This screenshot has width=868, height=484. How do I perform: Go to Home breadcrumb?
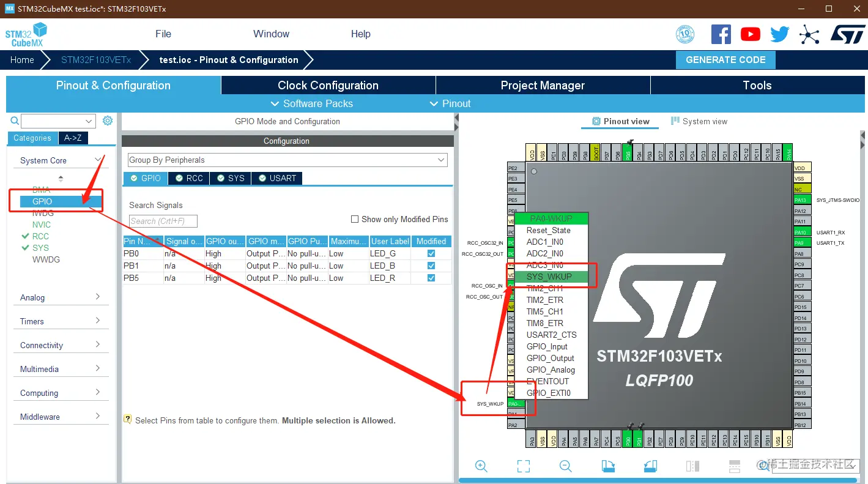pyautogui.click(x=22, y=60)
